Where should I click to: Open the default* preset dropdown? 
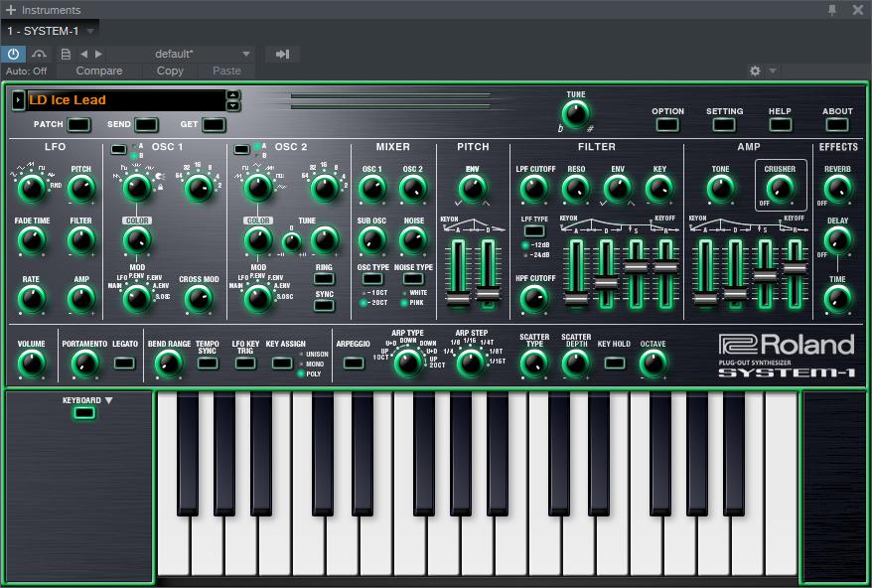[x=194, y=54]
